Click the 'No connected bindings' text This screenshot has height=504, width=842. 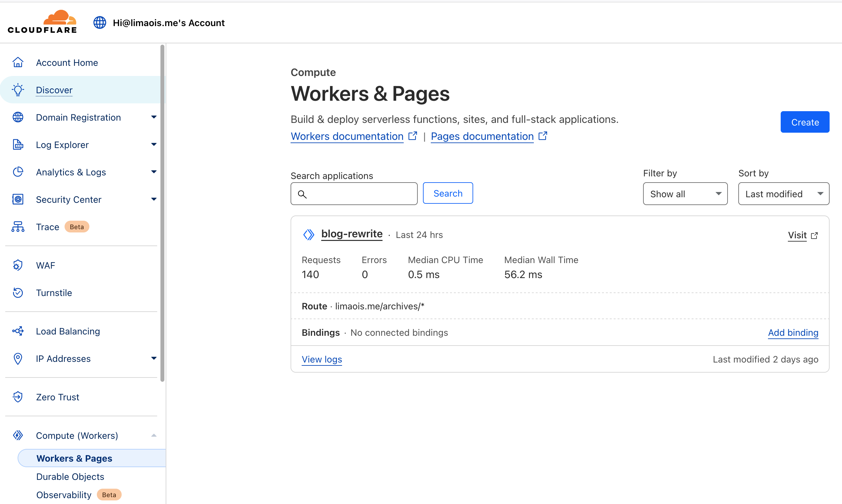point(399,333)
